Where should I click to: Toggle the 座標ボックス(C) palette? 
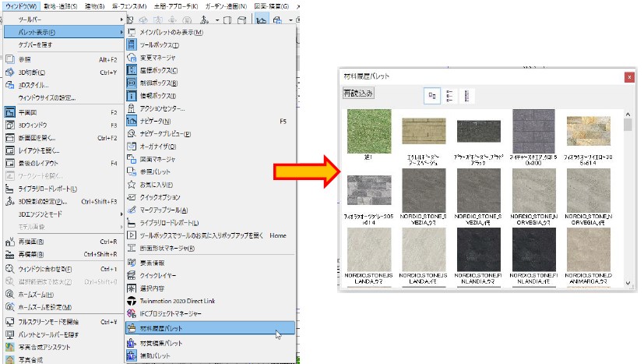(x=210, y=70)
